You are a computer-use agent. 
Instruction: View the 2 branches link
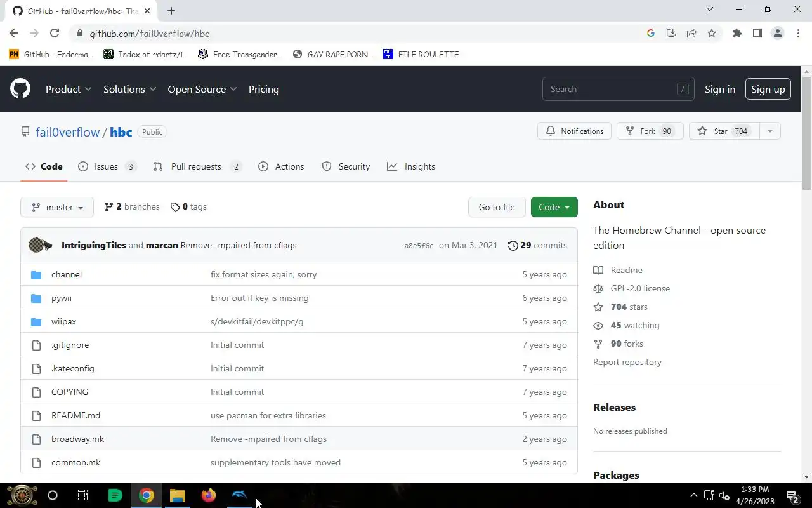(132, 206)
